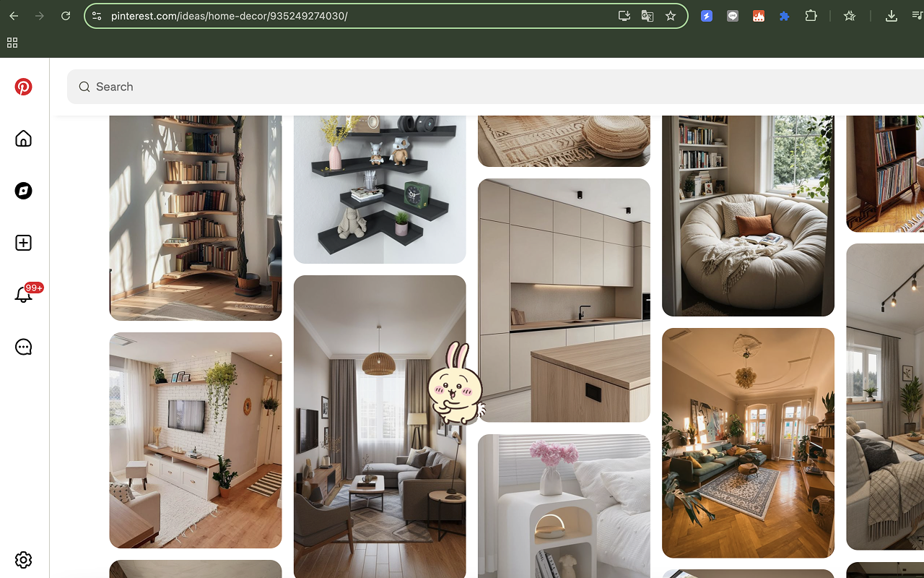
Task: Click the Create plus icon in sidebar
Action: 24,243
